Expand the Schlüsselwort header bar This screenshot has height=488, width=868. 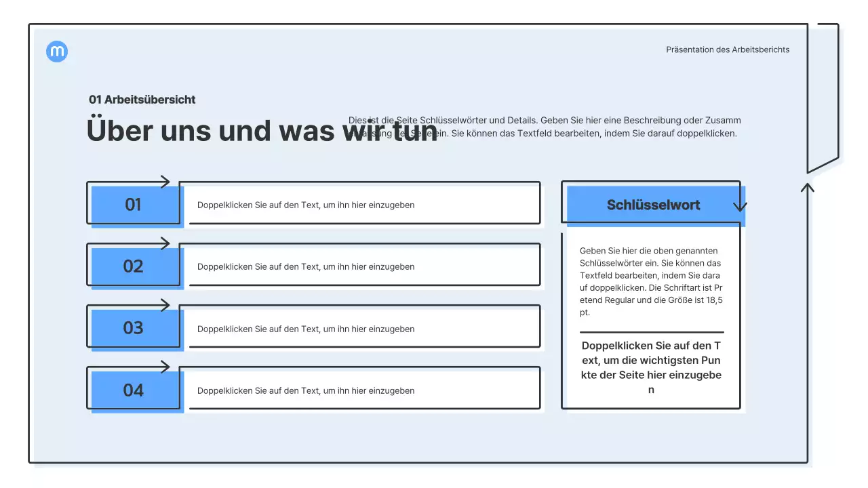tap(651, 204)
